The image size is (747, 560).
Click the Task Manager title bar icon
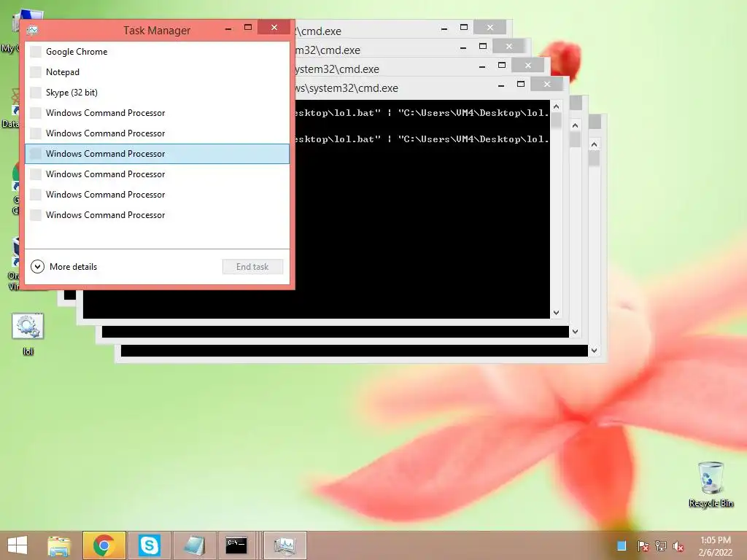(x=32, y=31)
